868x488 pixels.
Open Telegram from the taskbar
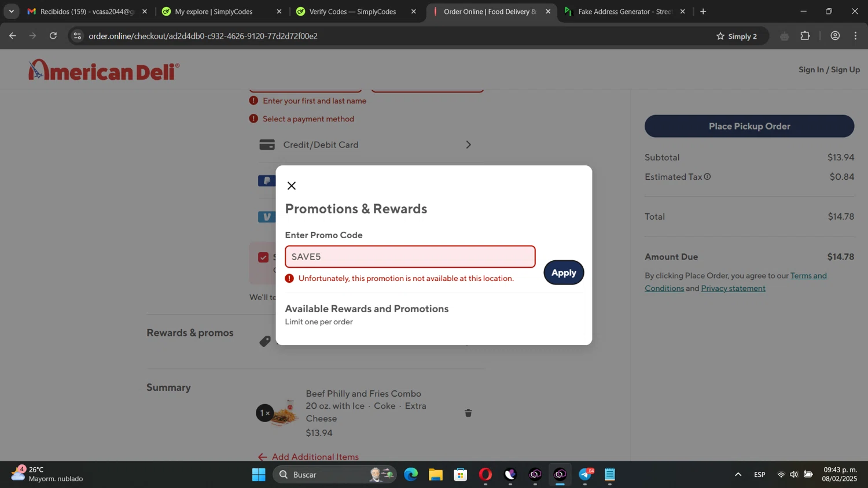click(585, 475)
